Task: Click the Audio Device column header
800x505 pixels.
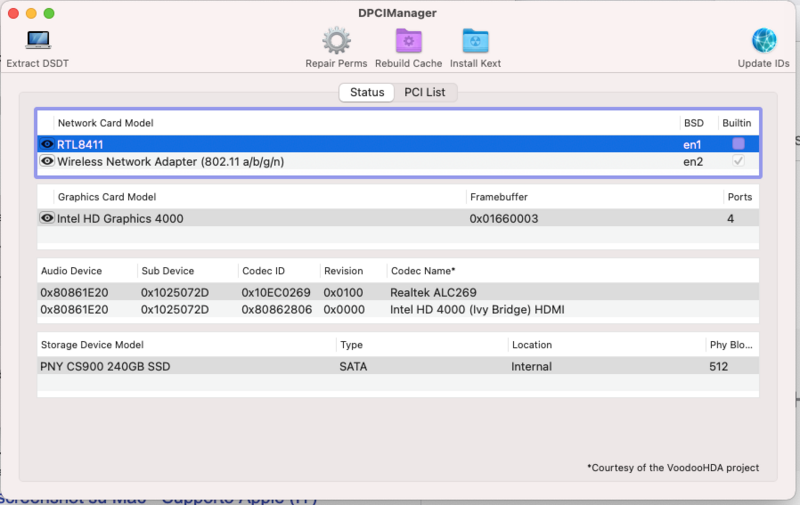Action: coord(71,271)
